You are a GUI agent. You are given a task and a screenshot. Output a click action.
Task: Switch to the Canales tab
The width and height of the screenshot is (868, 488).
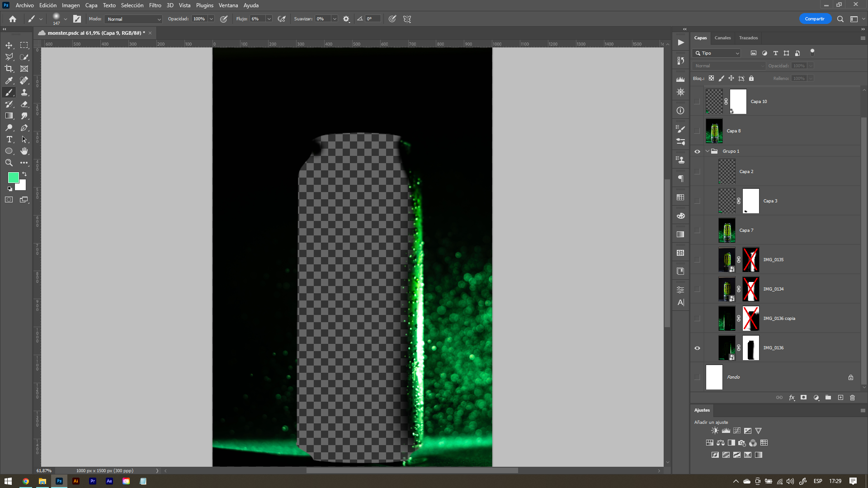pyautogui.click(x=722, y=38)
